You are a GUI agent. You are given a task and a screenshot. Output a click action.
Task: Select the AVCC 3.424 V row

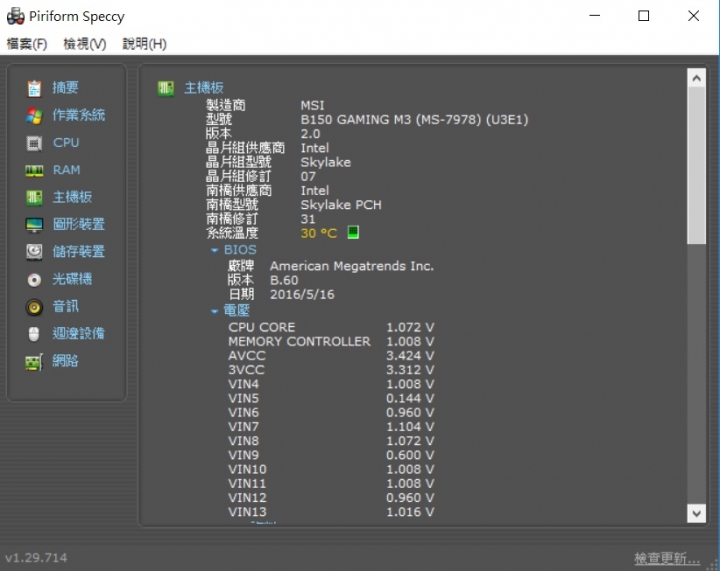pyautogui.click(x=331, y=356)
